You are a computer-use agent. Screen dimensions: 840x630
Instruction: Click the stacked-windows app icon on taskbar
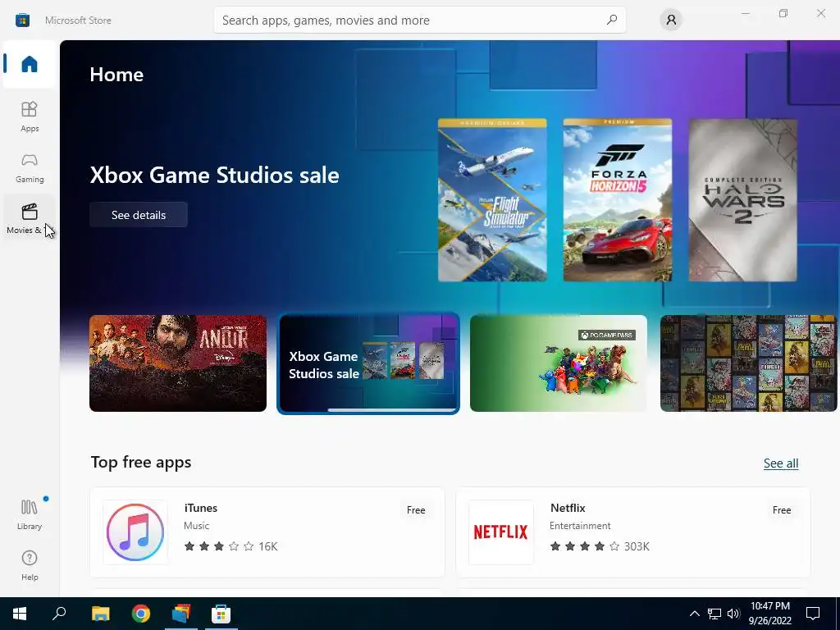click(181, 614)
